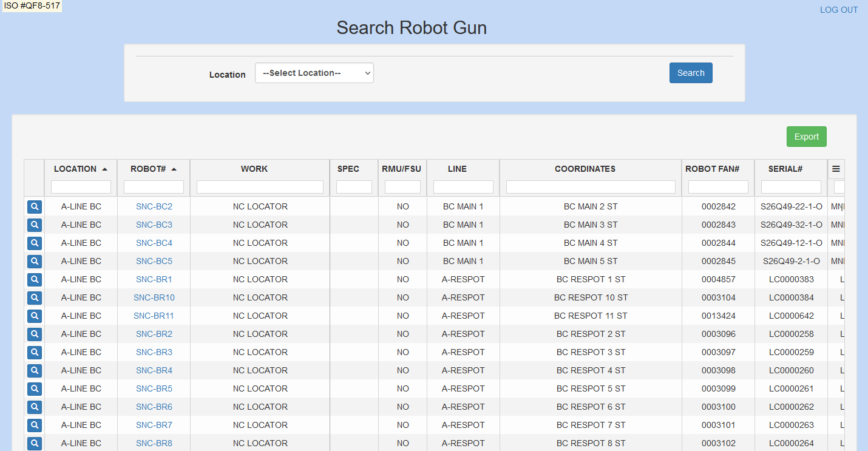
Task: Click the COORDINATES column header
Action: tap(585, 169)
